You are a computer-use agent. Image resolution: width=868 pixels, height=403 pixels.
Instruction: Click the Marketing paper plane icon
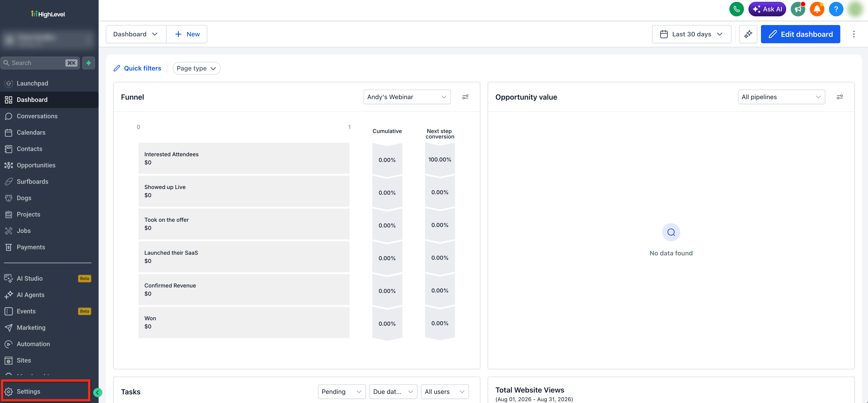(9, 327)
